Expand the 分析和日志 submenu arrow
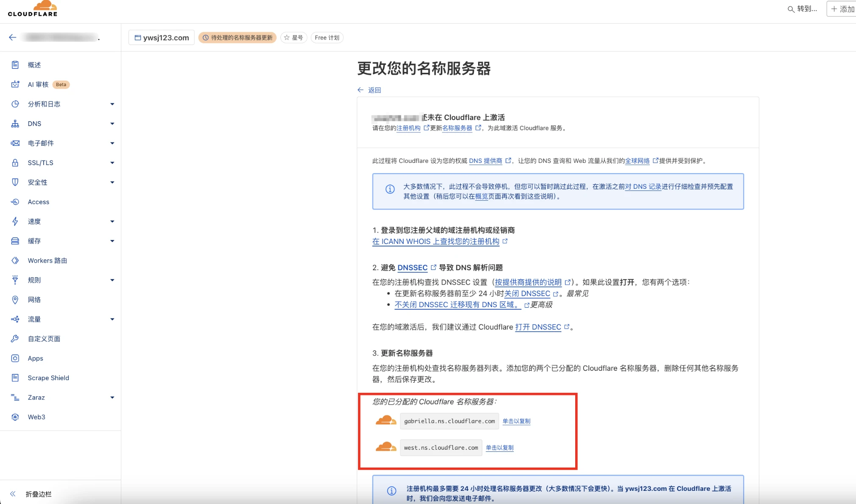The image size is (856, 504). pos(112,104)
